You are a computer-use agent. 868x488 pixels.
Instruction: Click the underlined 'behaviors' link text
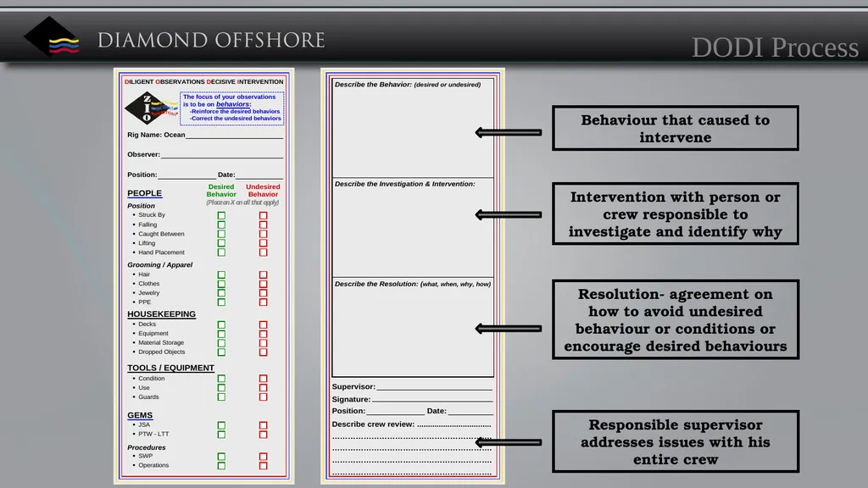point(232,104)
